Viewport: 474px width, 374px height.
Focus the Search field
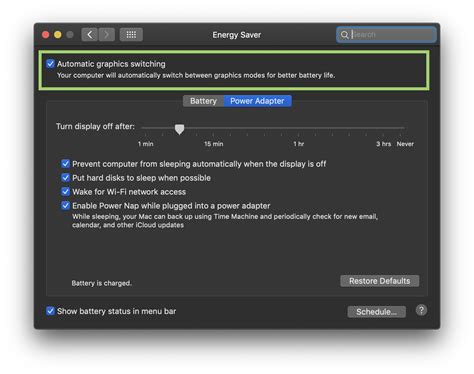pyautogui.click(x=386, y=35)
